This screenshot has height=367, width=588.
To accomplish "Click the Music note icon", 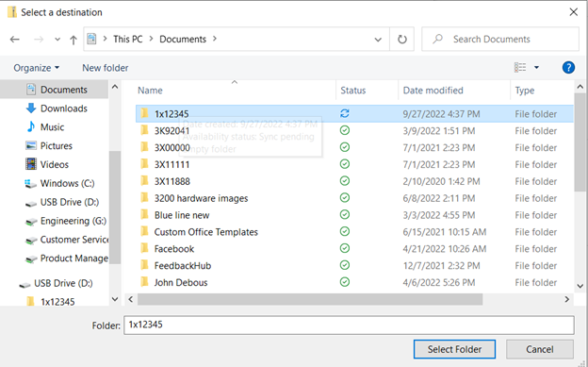I will point(31,126).
